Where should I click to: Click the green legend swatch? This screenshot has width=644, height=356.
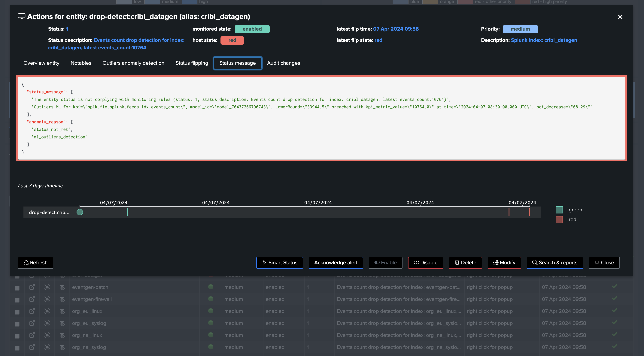pos(559,210)
